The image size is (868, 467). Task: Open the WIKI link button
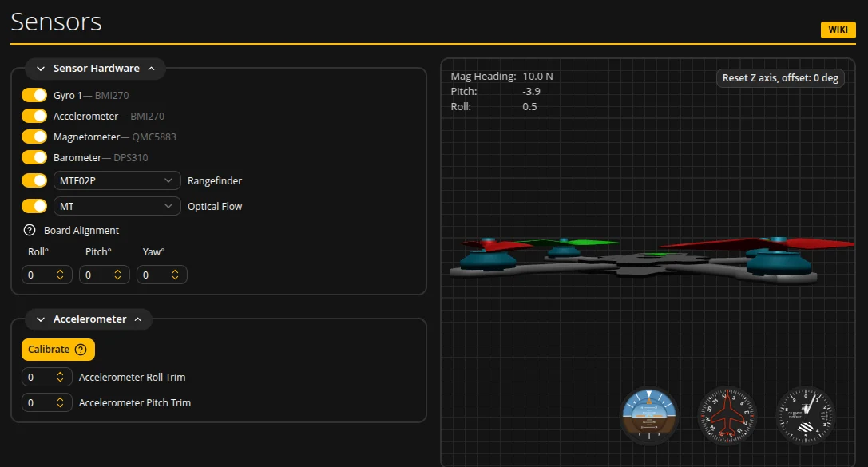[838, 30]
